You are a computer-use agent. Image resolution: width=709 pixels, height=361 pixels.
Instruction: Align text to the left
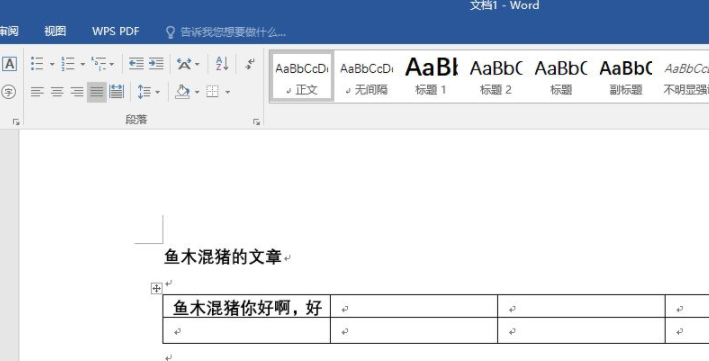pyautogui.click(x=37, y=92)
